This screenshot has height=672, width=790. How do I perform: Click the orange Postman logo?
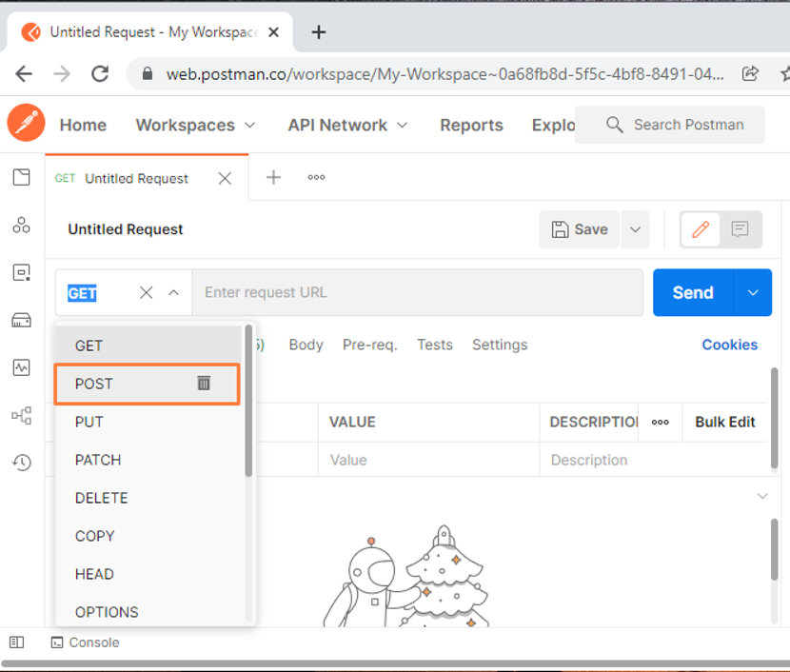[x=25, y=123]
